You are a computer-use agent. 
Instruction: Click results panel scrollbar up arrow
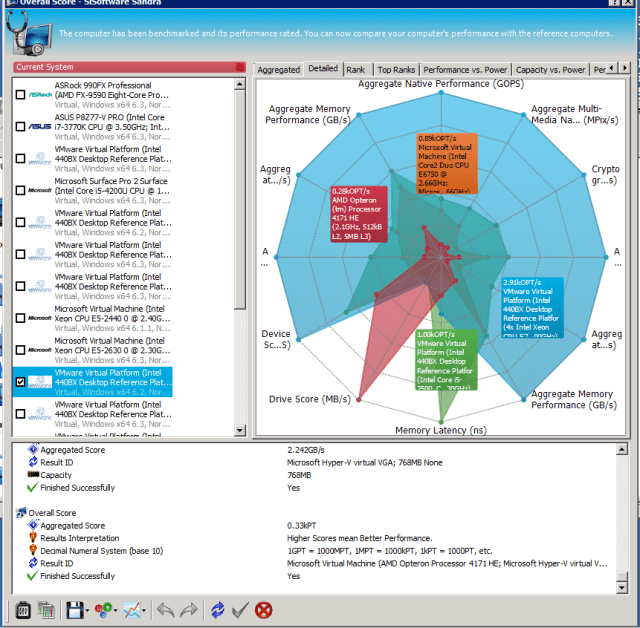(x=622, y=449)
